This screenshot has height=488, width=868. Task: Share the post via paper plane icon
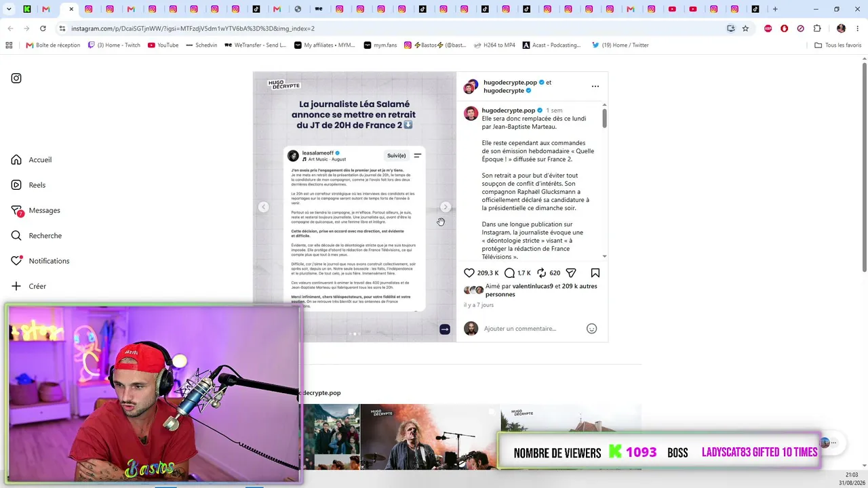tap(571, 273)
